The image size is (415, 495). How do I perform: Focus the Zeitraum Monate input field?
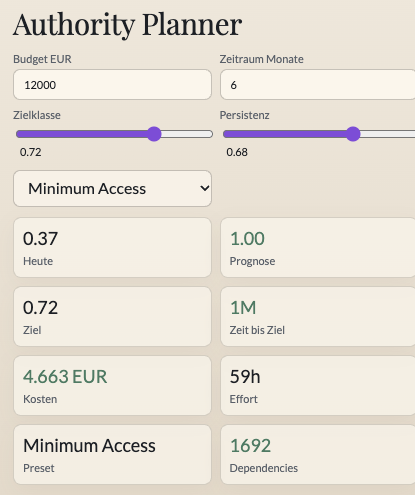317,85
